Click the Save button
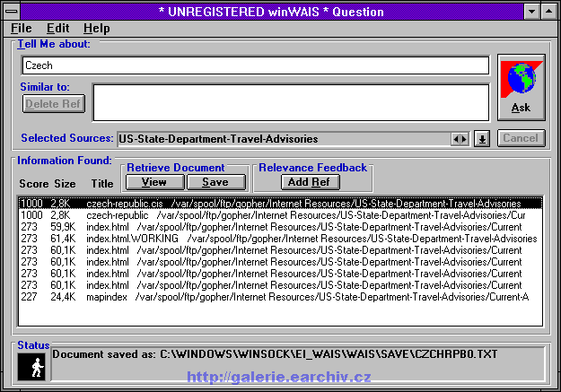Viewport: 561px width, 392px height. 216,182
